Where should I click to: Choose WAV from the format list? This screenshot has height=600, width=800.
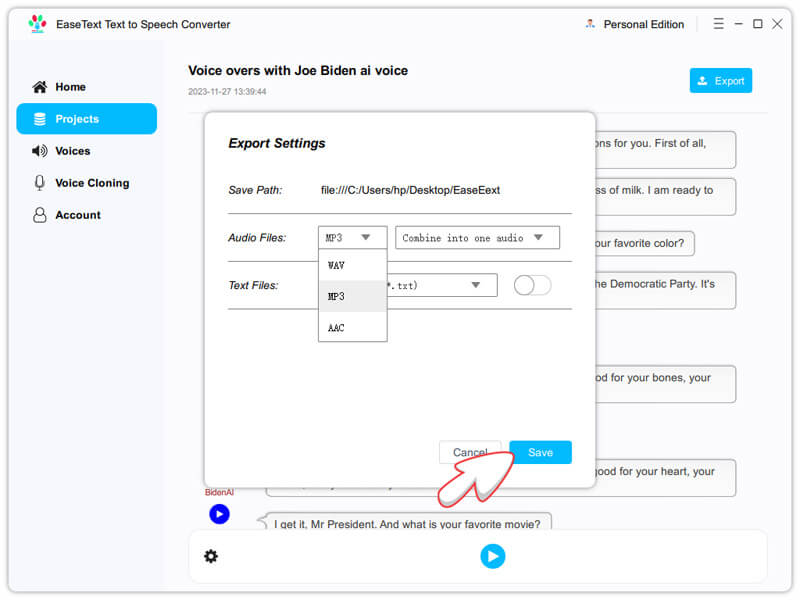tap(353, 265)
